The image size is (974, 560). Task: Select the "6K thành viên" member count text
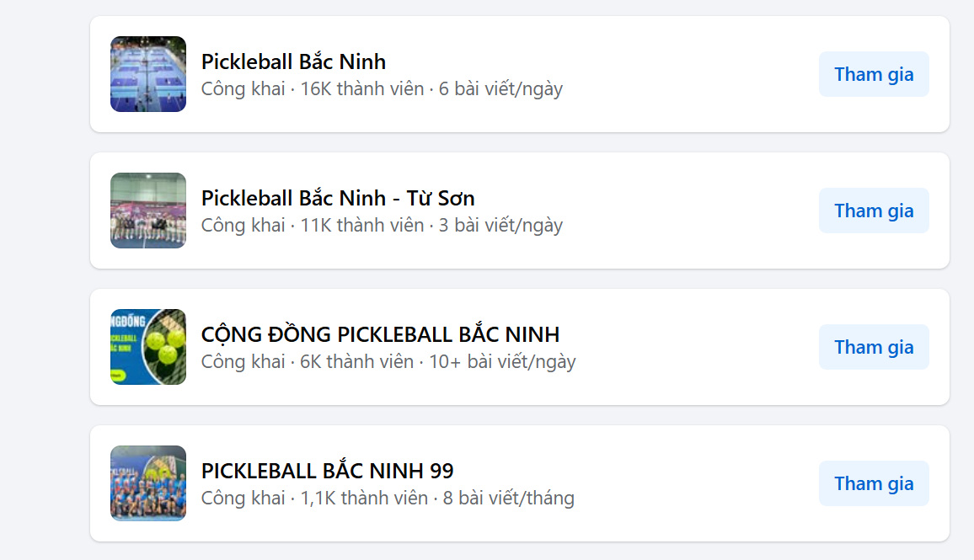pyautogui.click(x=357, y=361)
